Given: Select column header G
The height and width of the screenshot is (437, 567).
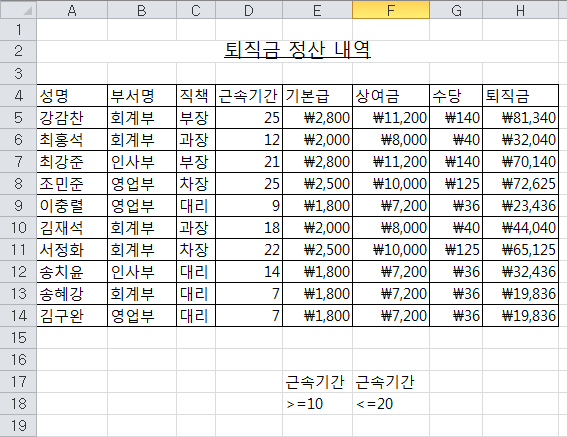Looking at the screenshot, I should 456,10.
